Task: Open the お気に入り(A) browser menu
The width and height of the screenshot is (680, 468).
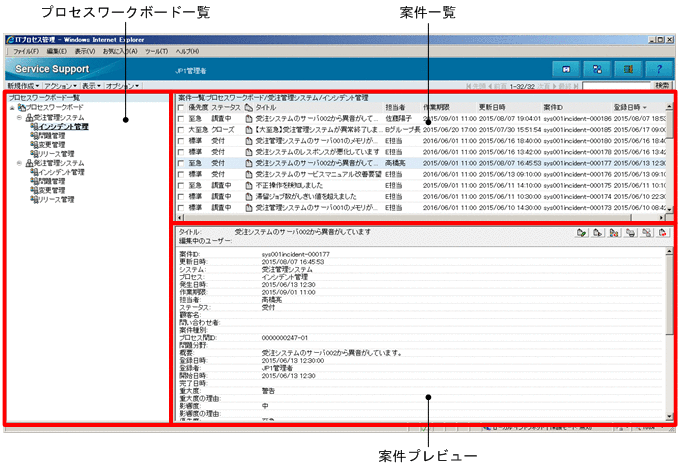Action: (x=120, y=51)
